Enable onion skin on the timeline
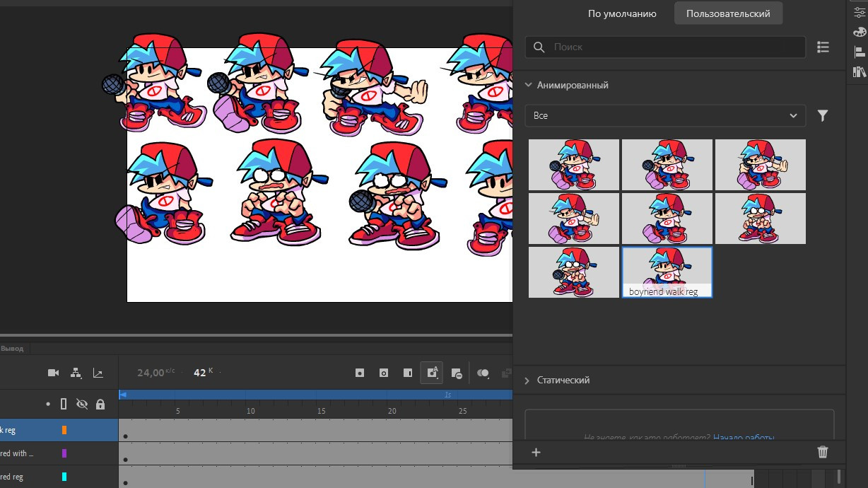 pos(483,373)
